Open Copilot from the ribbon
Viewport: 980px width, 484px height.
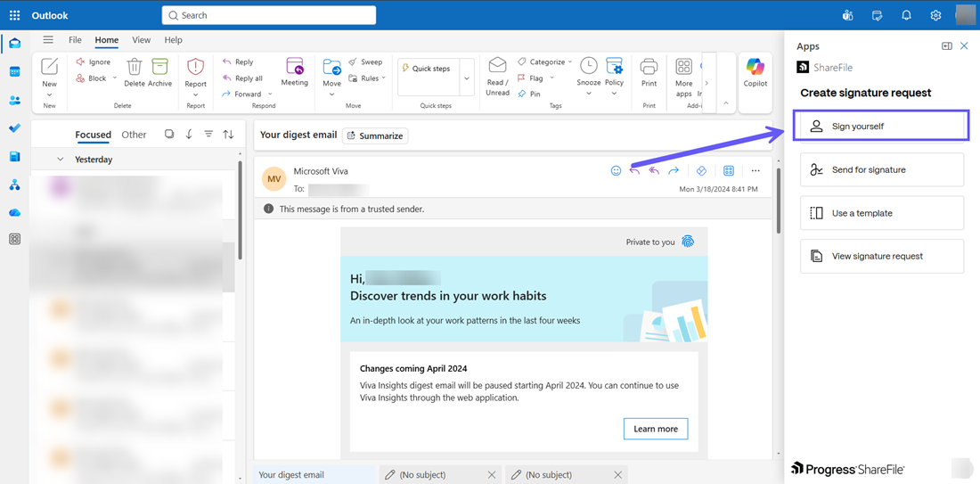point(755,71)
